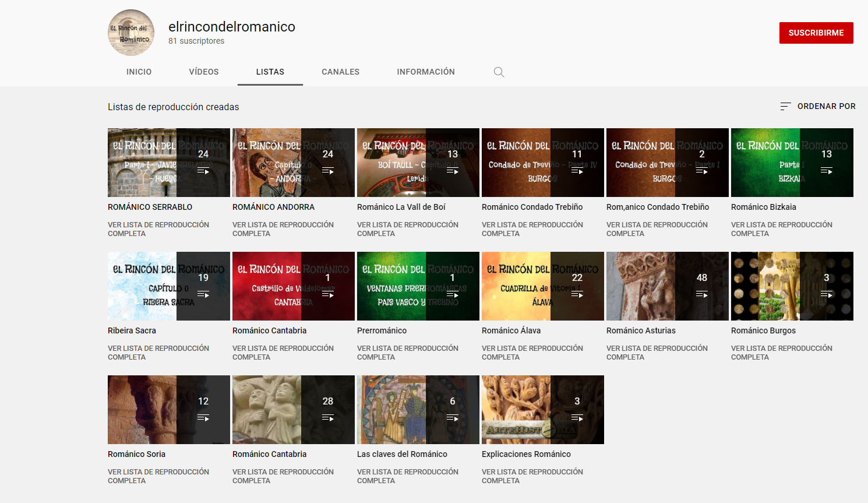This screenshot has height=503, width=868.
Task: Go to the INFORMACIÓN tab
Action: 426,72
